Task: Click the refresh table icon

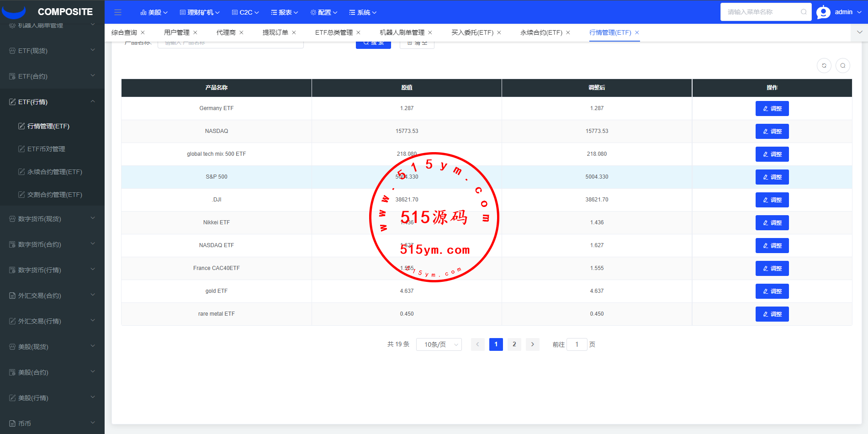Action: pyautogui.click(x=824, y=66)
